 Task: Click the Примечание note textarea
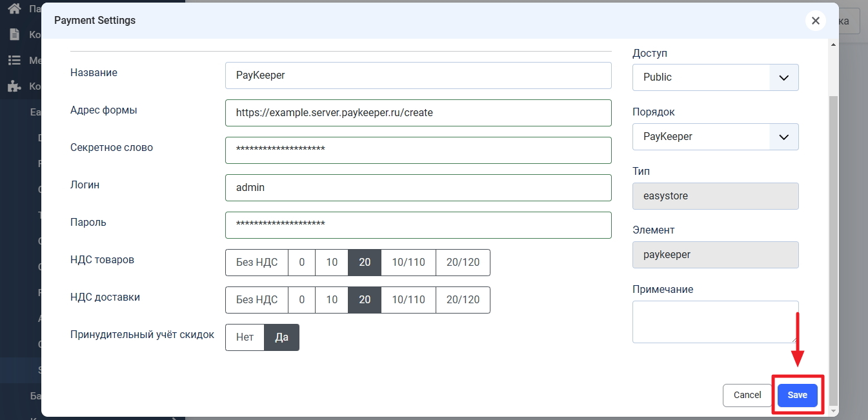point(715,321)
